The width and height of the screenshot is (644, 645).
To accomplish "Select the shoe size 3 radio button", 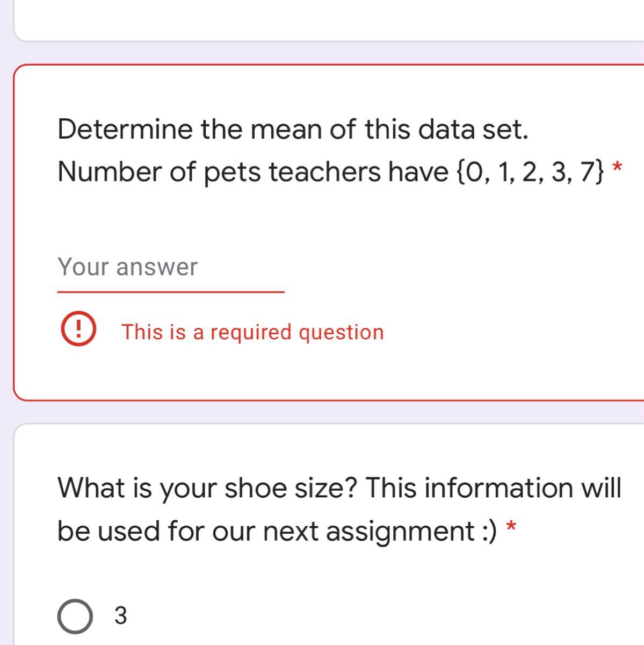I will (x=75, y=615).
